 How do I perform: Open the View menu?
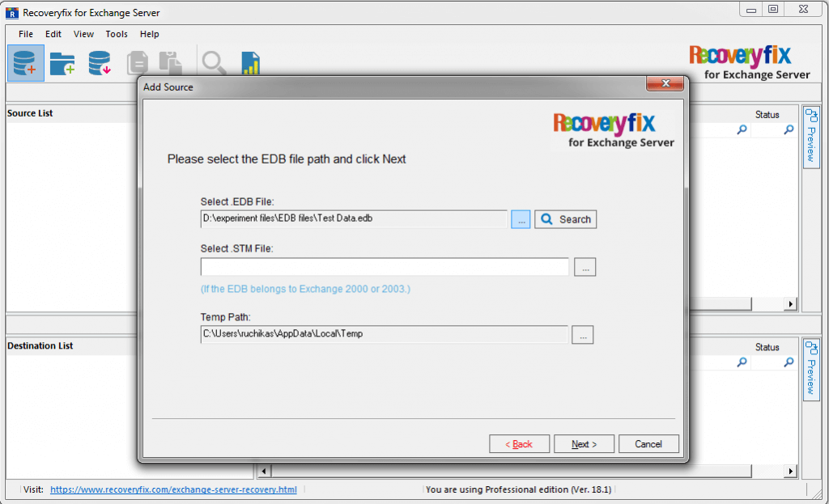click(83, 34)
